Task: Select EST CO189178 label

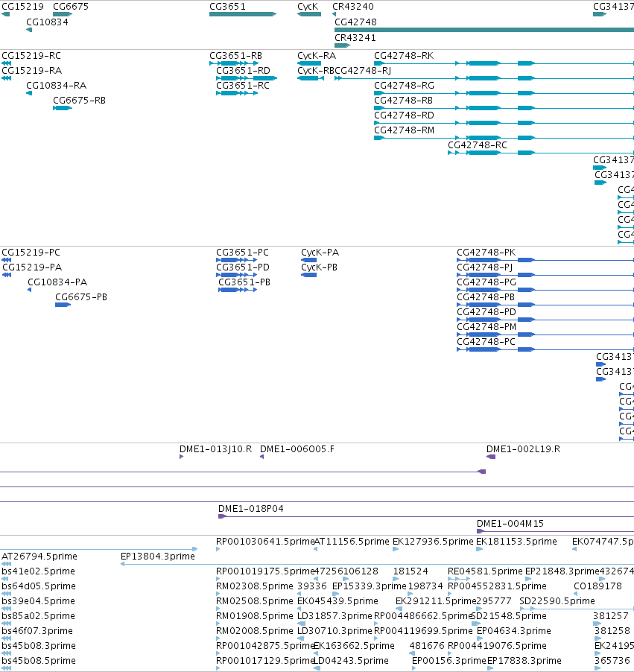Action: pos(597,586)
